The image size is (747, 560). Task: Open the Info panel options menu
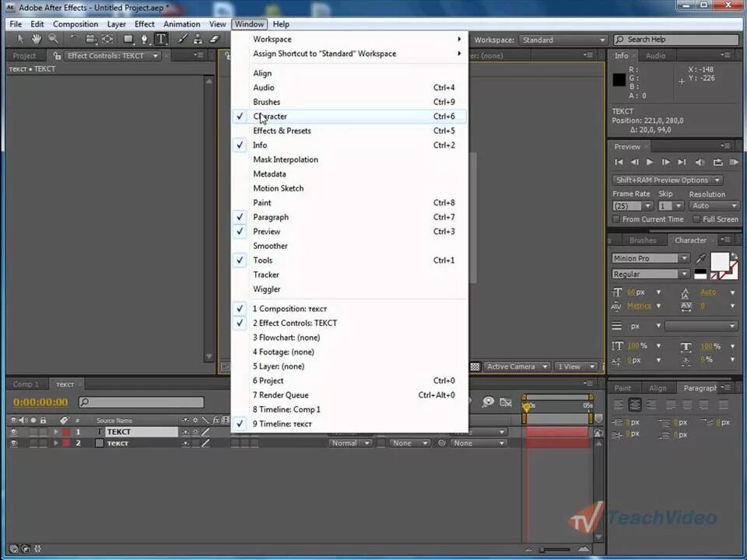pos(725,55)
